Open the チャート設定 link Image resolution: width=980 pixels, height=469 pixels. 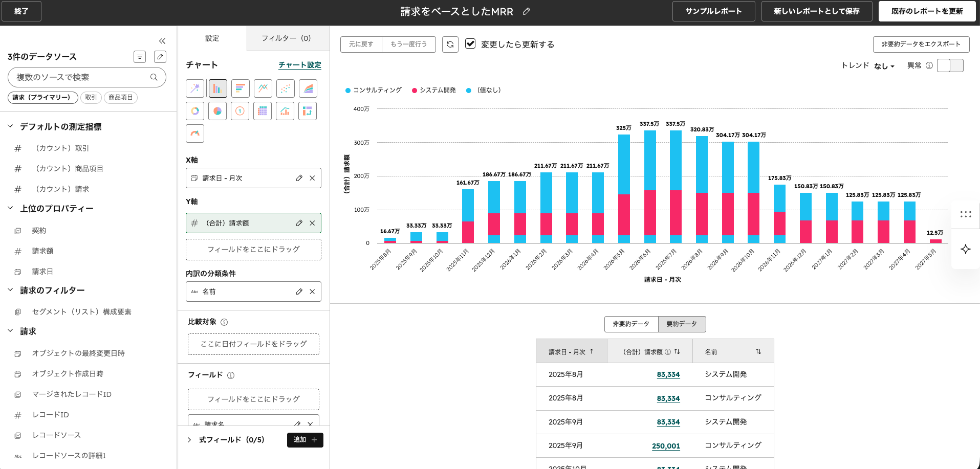click(x=300, y=65)
